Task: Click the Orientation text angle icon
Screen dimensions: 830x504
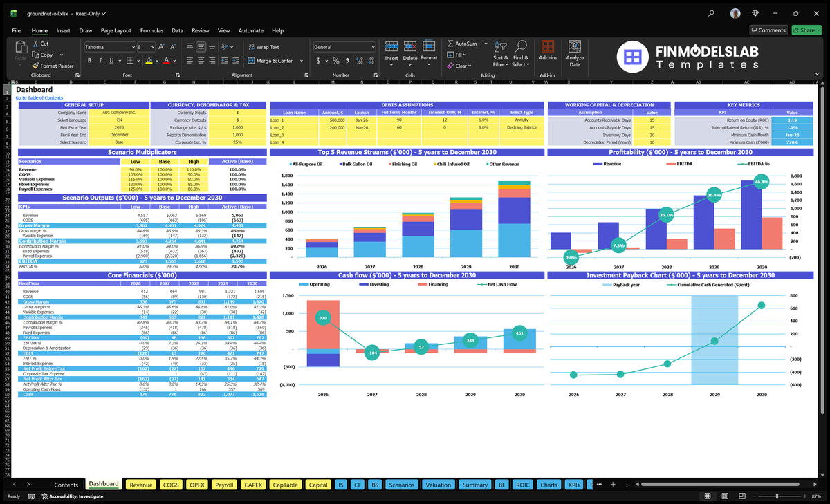Action: [x=226, y=47]
